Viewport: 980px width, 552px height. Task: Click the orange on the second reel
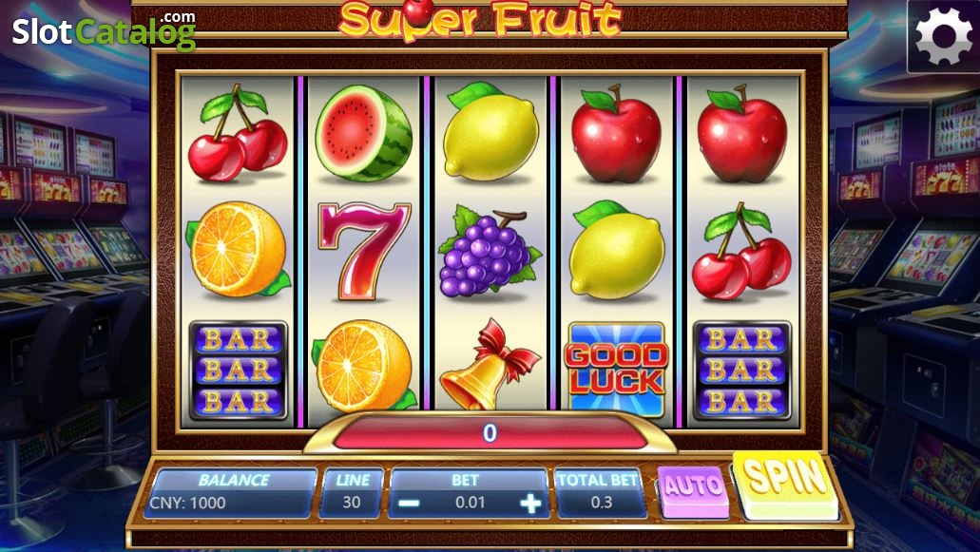coord(364,365)
